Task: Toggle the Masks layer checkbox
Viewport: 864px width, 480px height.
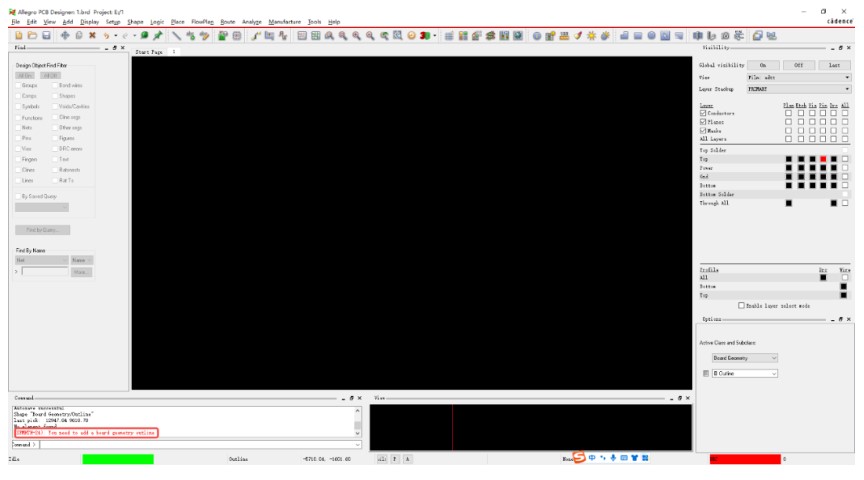Action: tap(703, 131)
